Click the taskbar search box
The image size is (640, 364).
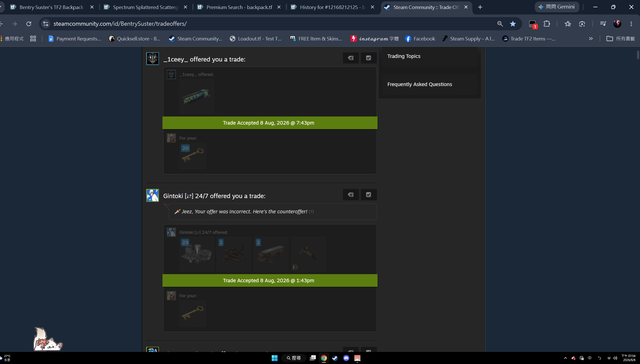pos(293,358)
